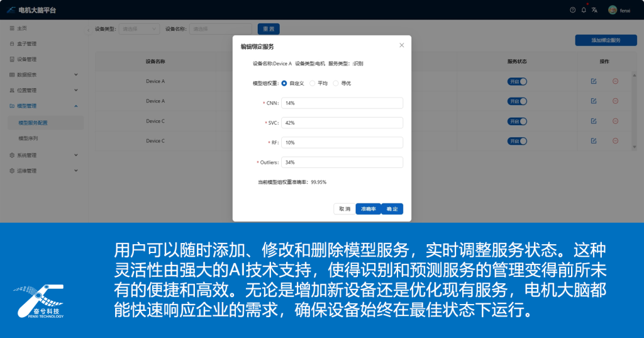Open the help question mark icon
The image size is (644, 338).
tap(572, 10)
